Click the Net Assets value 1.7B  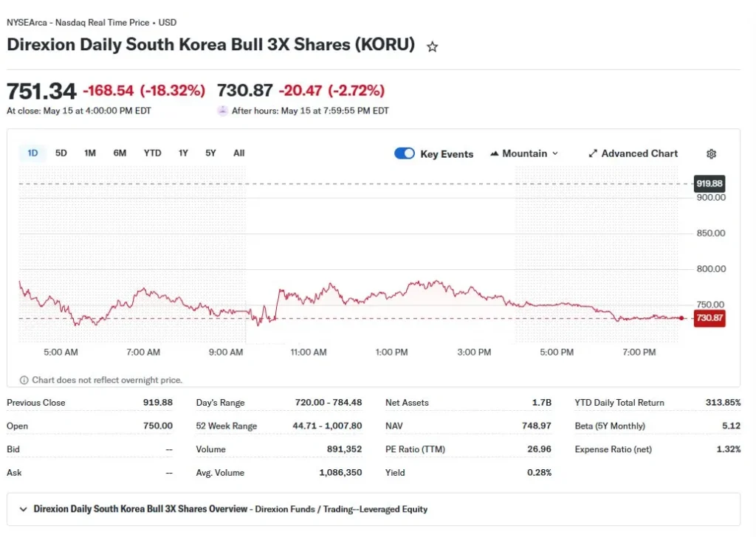pyautogui.click(x=541, y=402)
